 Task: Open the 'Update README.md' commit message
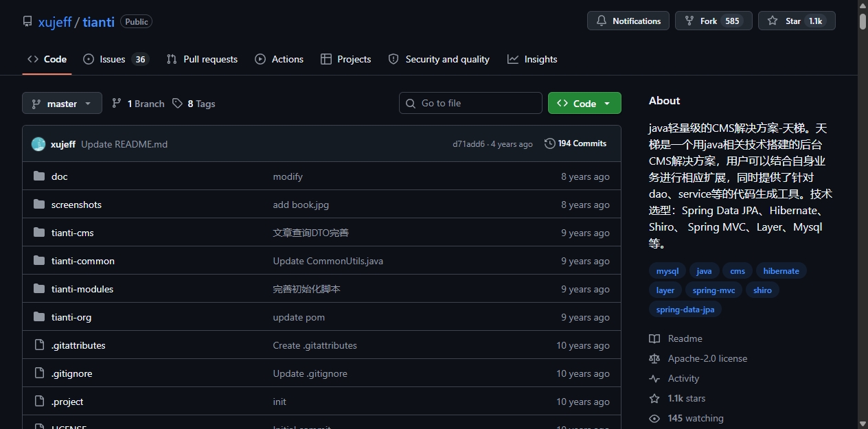[124, 144]
